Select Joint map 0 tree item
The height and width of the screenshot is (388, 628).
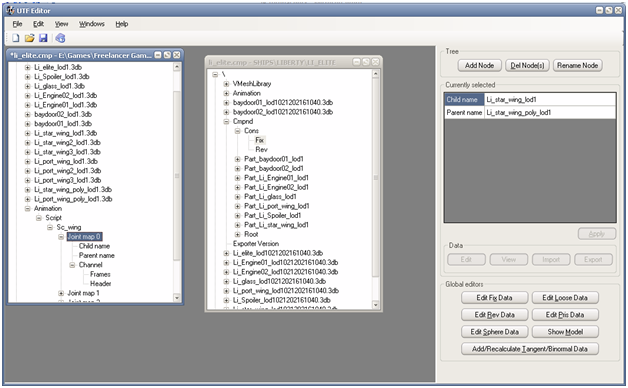coord(84,237)
